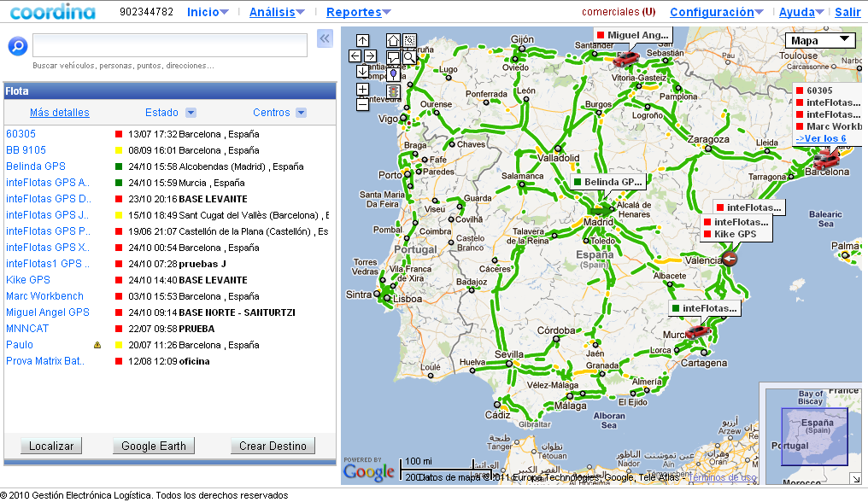The width and height of the screenshot is (868, 502).
Task: Click the coordina logo
Action: coord(53,12)
